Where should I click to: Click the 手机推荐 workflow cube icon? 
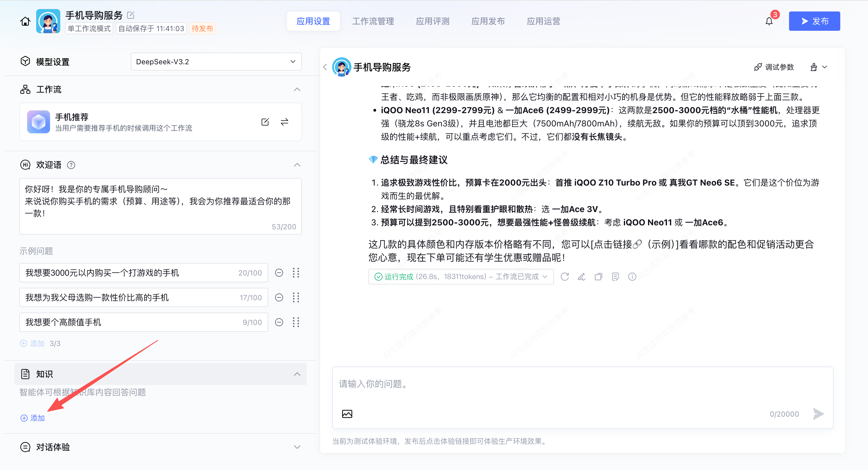click(x=38, y=122)
